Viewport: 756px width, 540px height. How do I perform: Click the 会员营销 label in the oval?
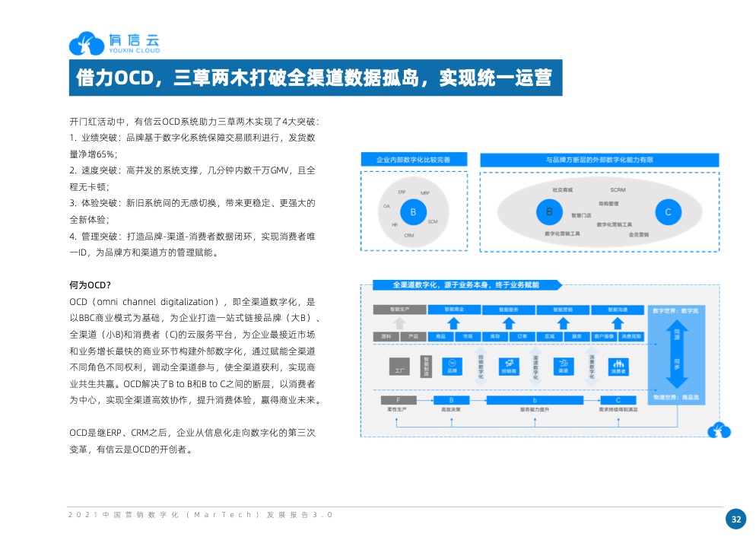[639, 234]
